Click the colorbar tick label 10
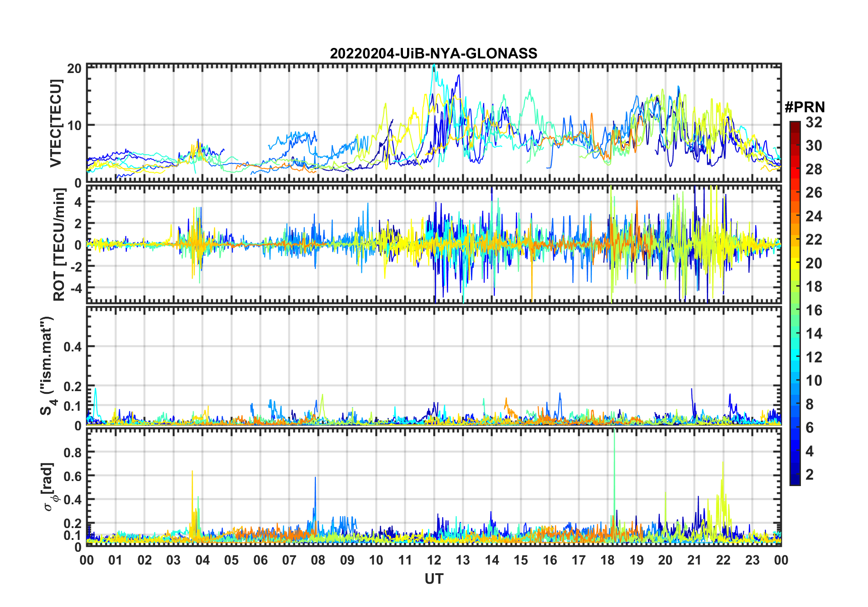868x607 pixels. pos(814,381)
